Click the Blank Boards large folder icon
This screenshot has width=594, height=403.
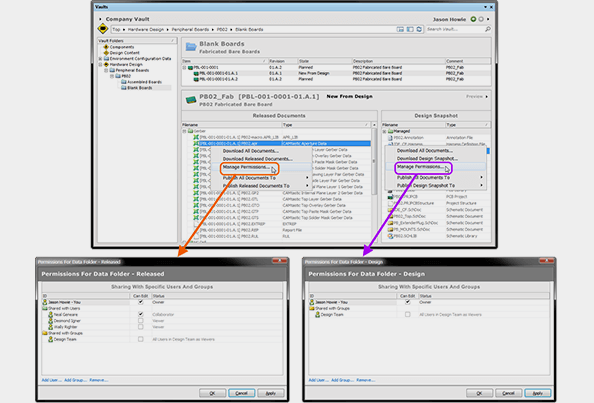pyautogui.click(x=191, y=47)
